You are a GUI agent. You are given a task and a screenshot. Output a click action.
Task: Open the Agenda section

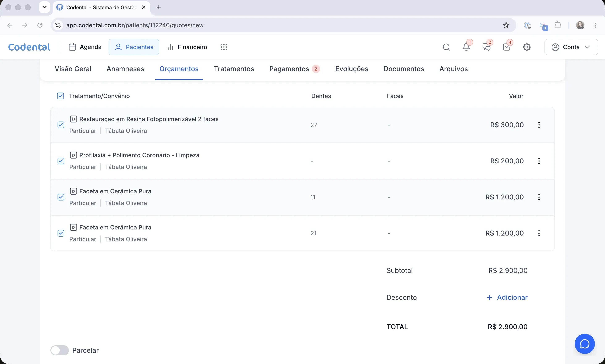(x=85, y=47)
